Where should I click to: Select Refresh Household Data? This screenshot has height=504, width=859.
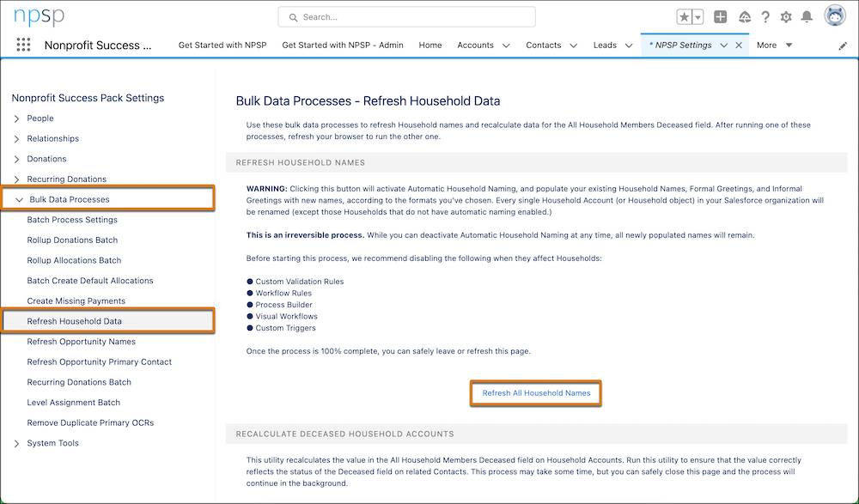(107, 321)
